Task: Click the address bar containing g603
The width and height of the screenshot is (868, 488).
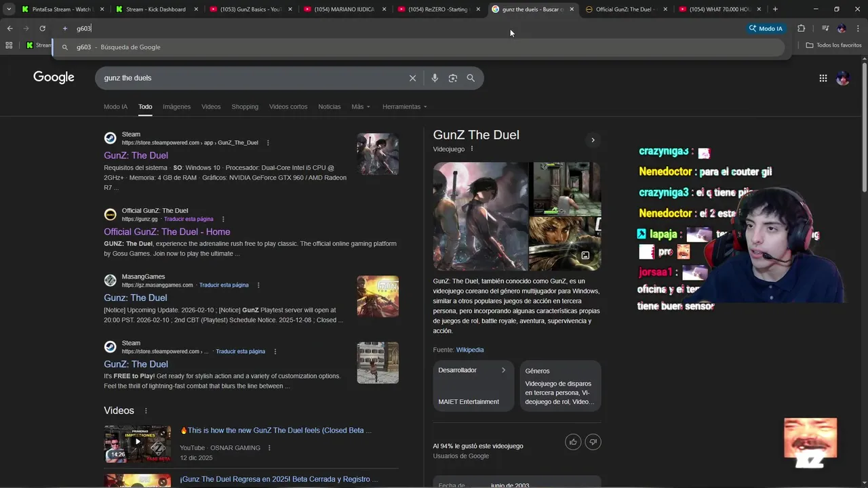Action: point(407,28)
